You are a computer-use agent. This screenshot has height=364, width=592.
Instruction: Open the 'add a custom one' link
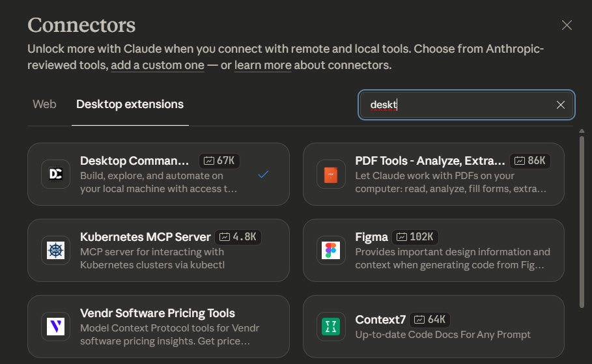click(x=157, y=65)
